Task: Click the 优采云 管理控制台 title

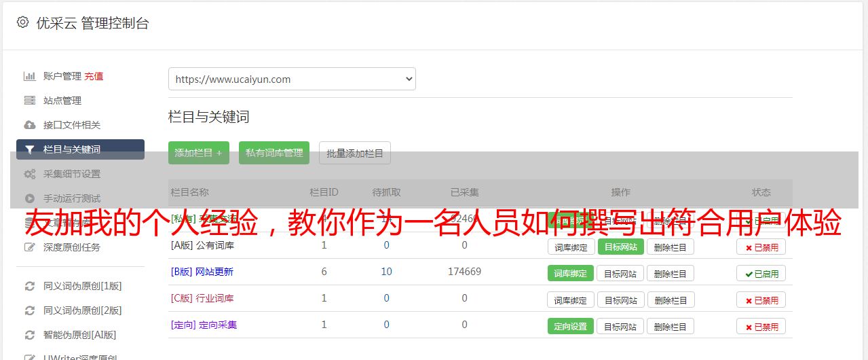Action: click(92, 23)
